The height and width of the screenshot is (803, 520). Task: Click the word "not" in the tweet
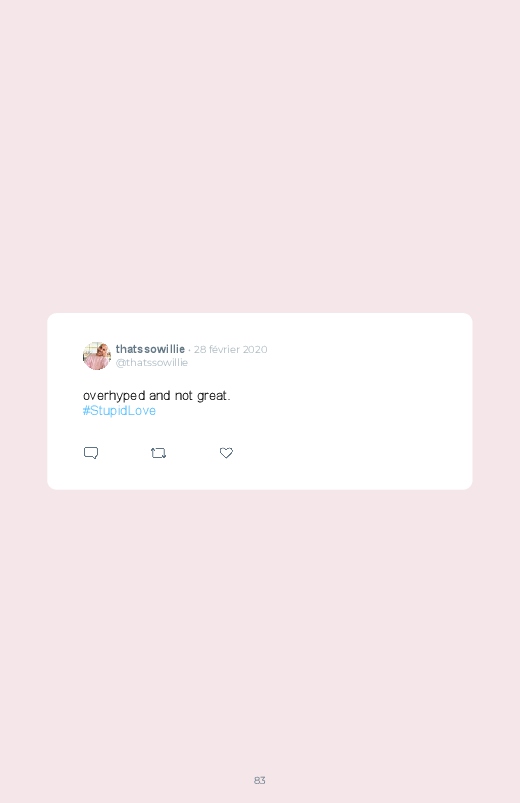coord(183,396)
